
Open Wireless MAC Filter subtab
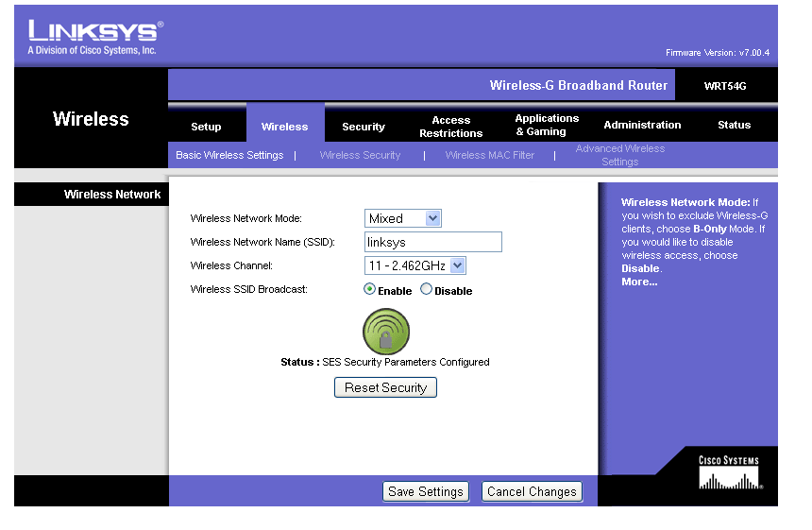click(489, 155)
